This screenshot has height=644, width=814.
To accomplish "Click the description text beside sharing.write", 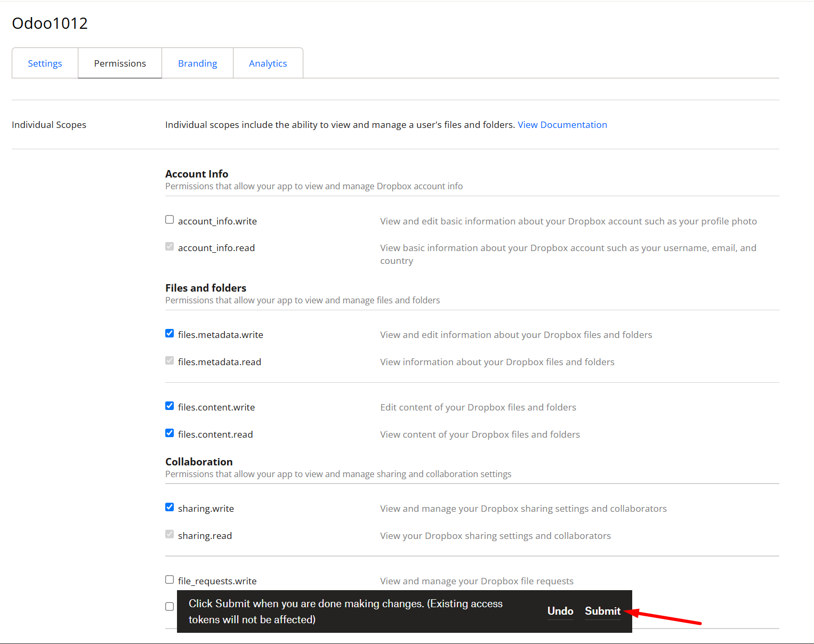I will tap(523, 509).
